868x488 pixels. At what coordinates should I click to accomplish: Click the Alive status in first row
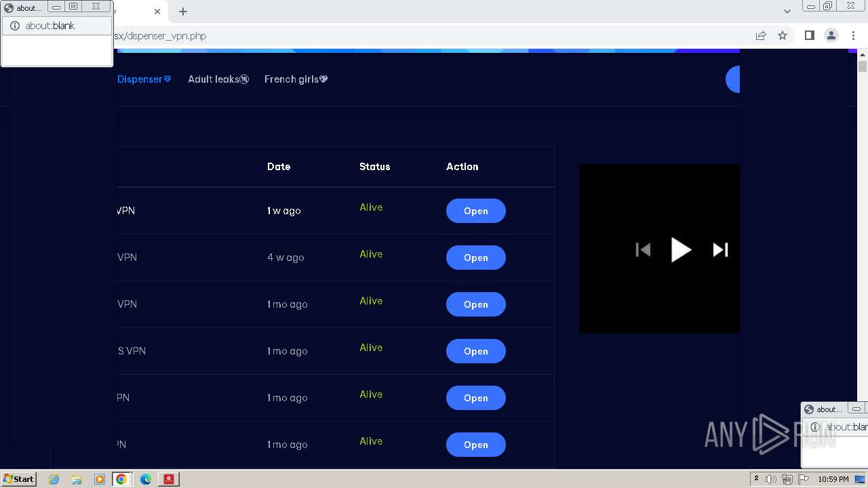371,207
